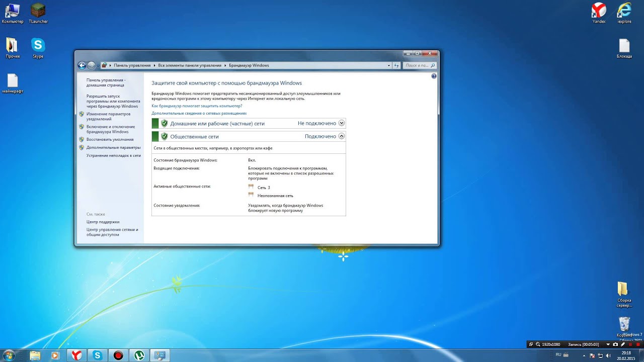Viewport: 644px width, 362px height.
Task: Click the recorder window mode icon
Action: pos(531,344)
